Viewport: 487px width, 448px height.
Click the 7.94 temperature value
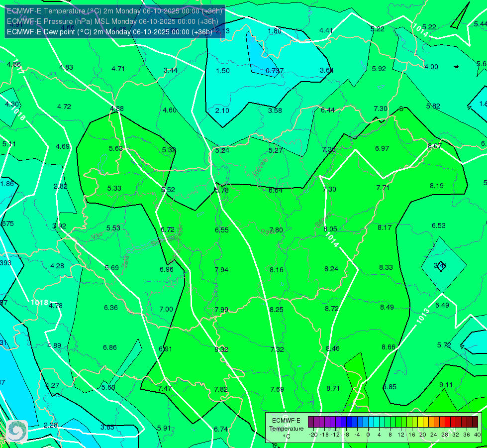221,270
